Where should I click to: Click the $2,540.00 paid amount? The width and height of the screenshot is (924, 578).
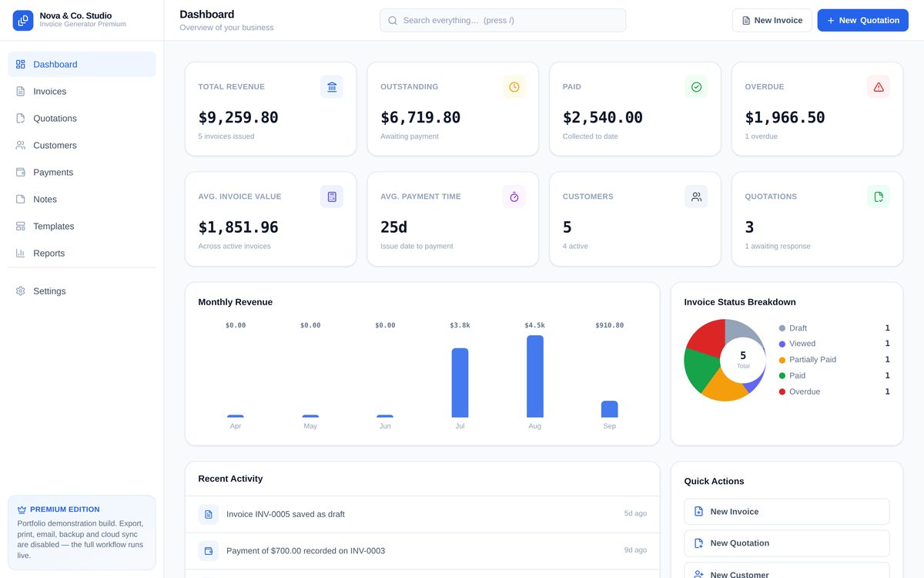click(x=602, y=118)
